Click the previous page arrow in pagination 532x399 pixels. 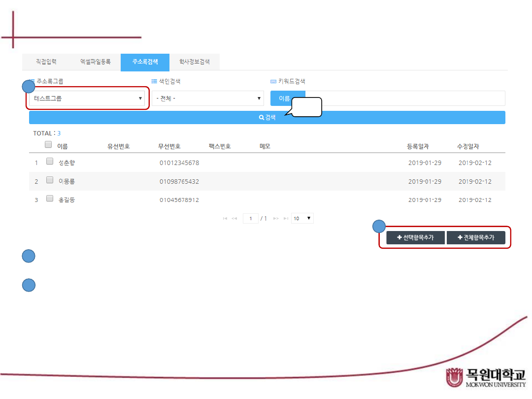pyautogui.click(x=234, y=218)
